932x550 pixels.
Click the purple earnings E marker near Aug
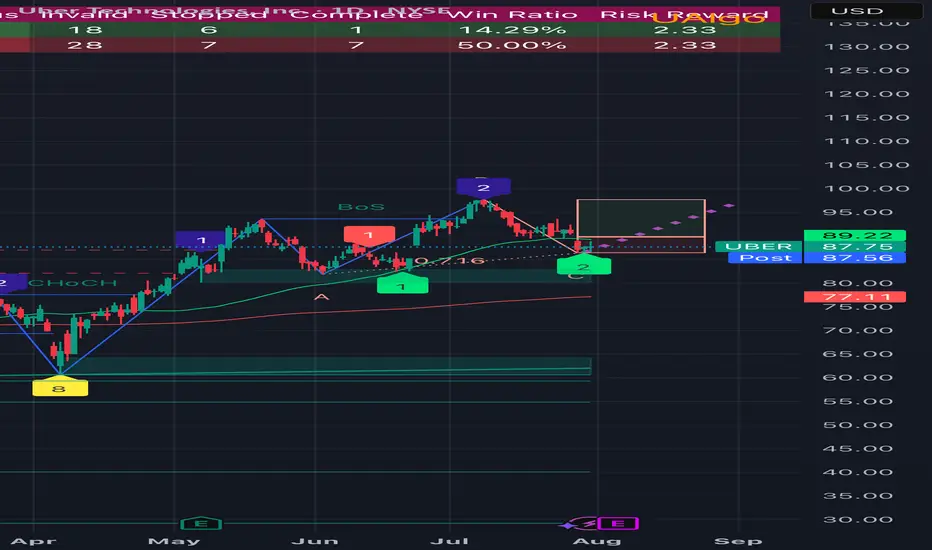tap(618, 523)
